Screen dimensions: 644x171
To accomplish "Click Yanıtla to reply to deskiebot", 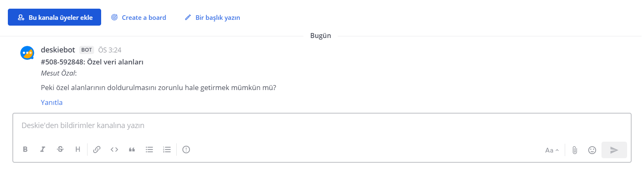I will pos(52,102).
